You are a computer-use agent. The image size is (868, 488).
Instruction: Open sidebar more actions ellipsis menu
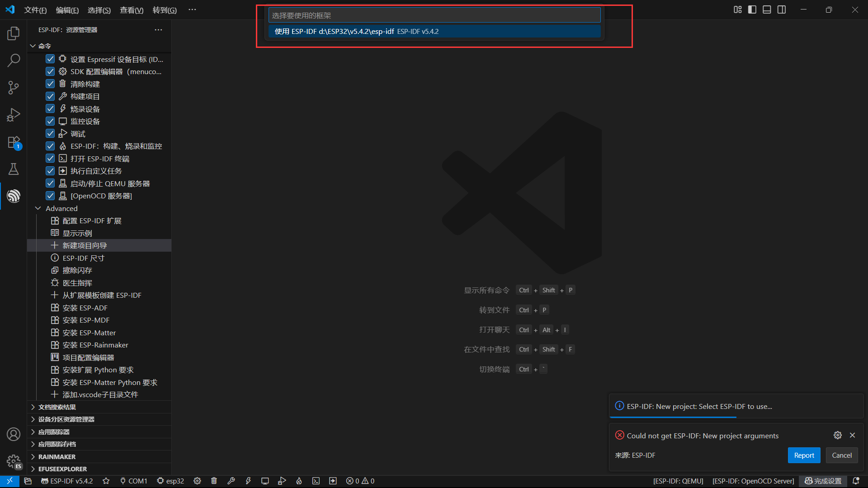click(158, 30)
